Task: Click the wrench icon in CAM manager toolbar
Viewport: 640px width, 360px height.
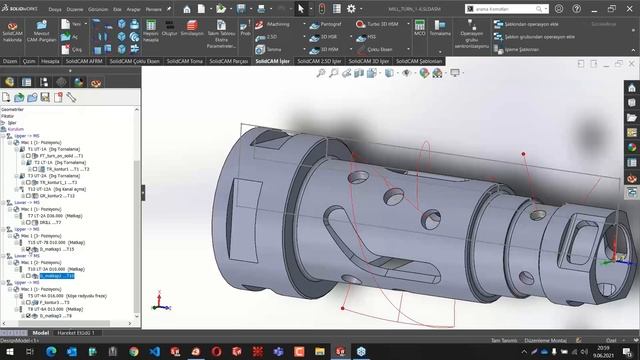Action: (x=71, y=97)
